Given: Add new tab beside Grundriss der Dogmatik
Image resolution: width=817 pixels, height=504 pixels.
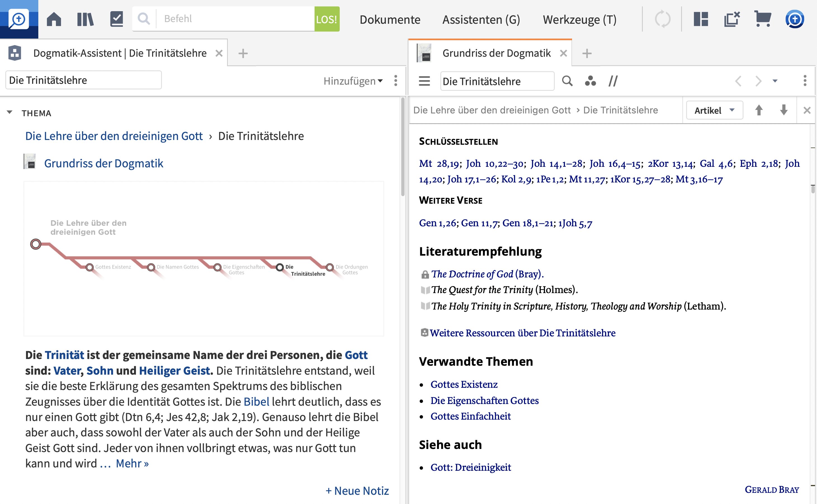Looking at the screenshot, I should [587, 53].
